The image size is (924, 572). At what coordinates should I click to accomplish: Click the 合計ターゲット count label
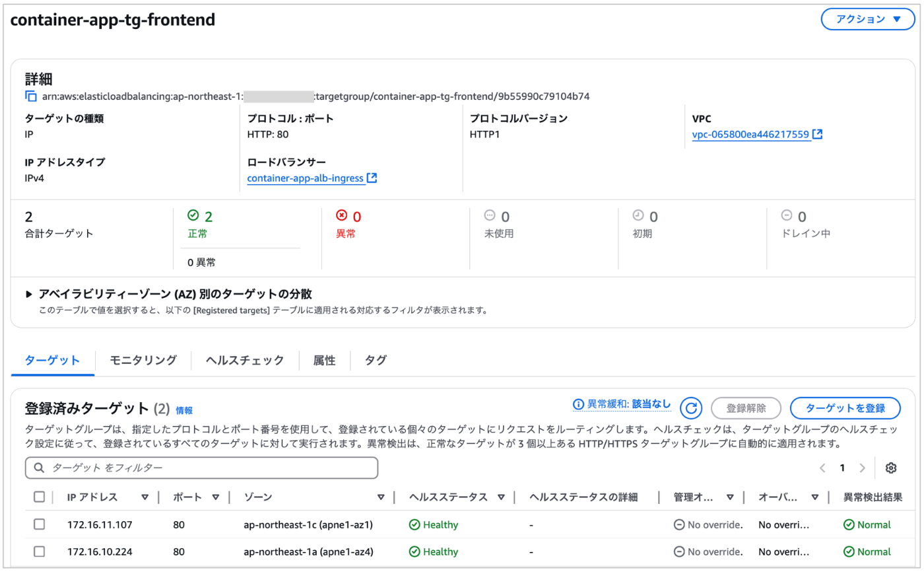pyautogui.click(x=59, y=233)
